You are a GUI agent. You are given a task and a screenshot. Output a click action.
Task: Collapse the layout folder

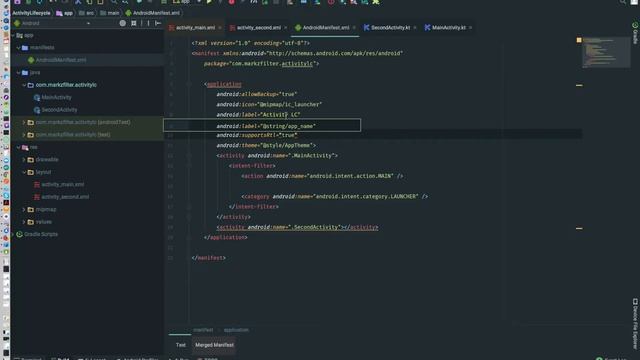[x=24, y=172]
